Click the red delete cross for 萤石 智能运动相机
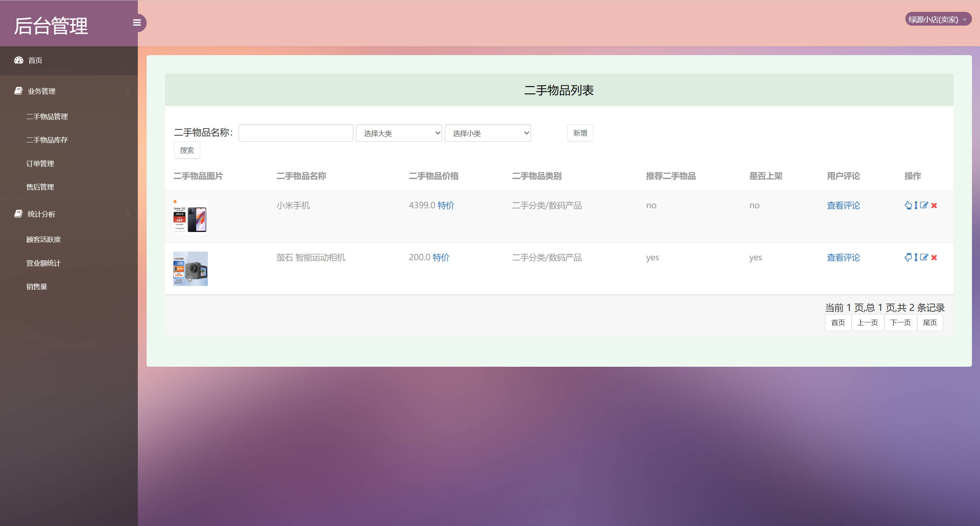Screen dimensions: 980x526 click(x=934, y=257)
